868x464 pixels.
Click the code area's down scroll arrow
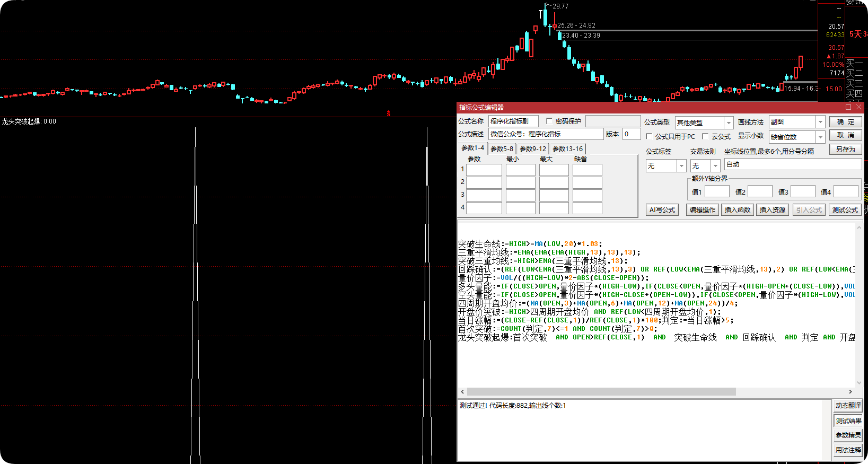(x=859, y=382)
